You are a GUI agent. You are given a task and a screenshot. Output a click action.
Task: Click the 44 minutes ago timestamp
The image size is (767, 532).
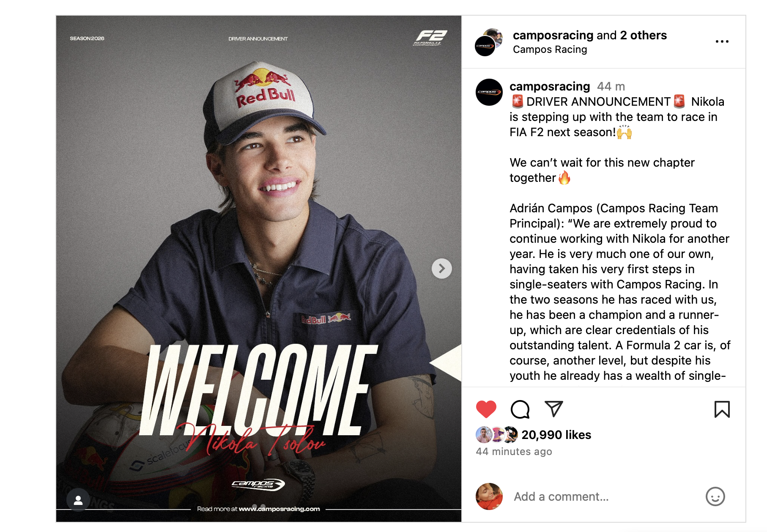click(x=514, y=452)
